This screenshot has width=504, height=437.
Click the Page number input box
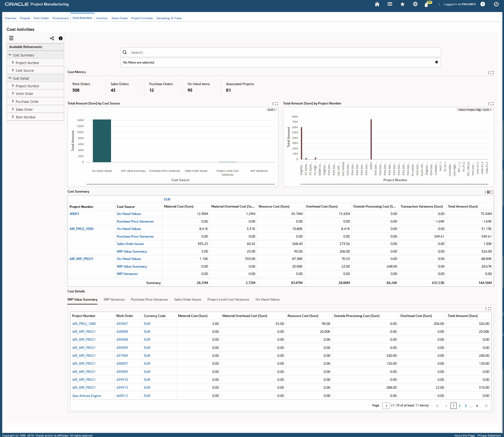(x=386, y=406)
